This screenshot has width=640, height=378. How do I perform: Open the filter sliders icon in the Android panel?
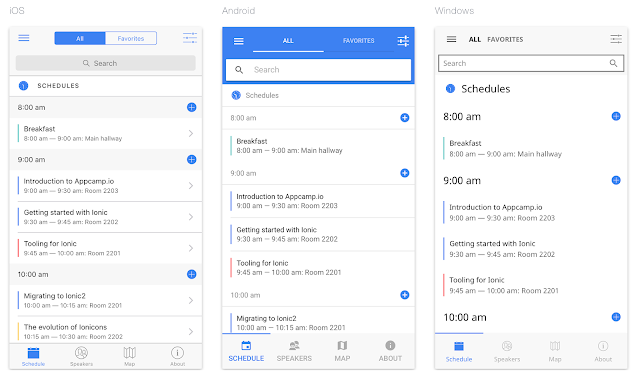click(403, 41)
